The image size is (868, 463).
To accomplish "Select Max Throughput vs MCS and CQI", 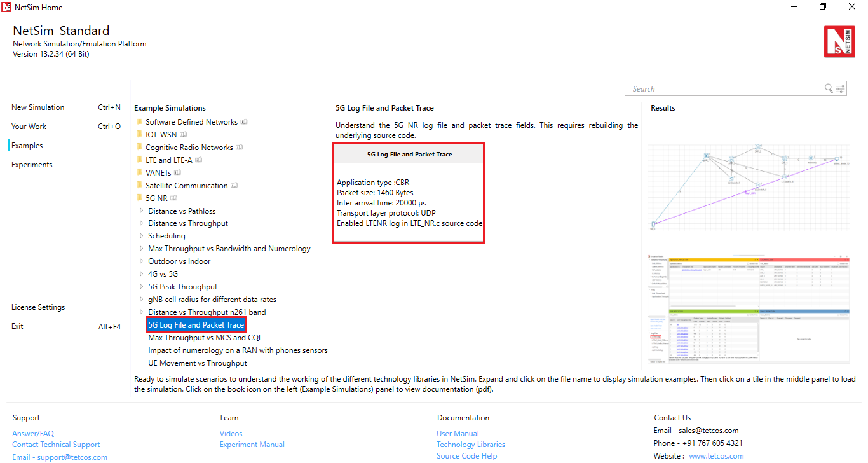I will point(204,338).
